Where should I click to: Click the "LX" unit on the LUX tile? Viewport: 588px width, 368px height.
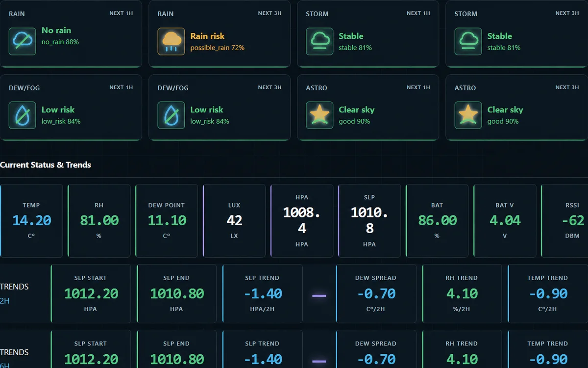click(x=234, y=236)
